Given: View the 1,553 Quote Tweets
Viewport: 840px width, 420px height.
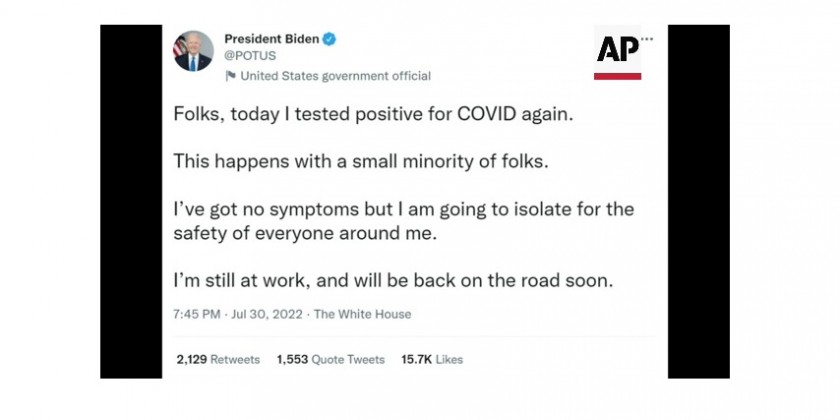Looking at the screenshot, I should point(330,359).
